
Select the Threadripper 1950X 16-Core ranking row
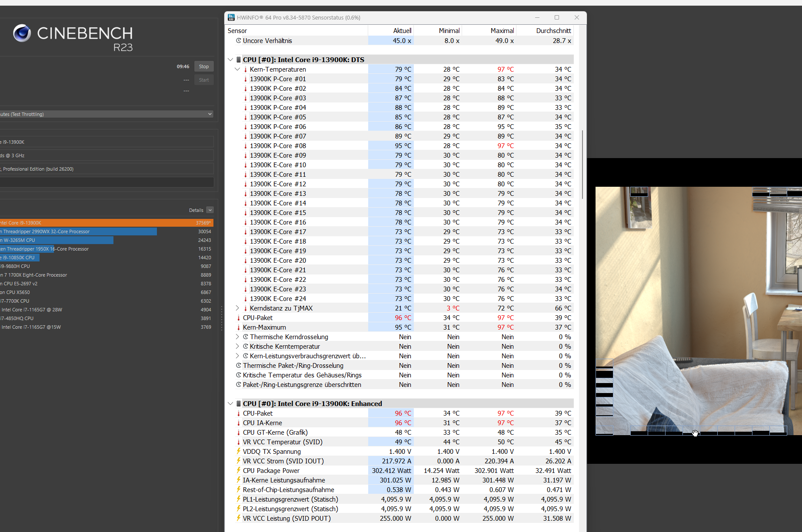106,249
